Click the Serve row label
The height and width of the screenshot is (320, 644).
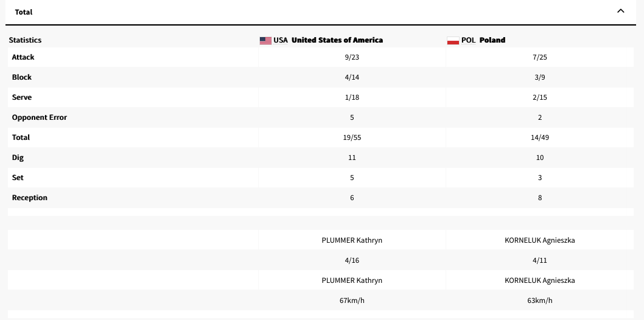(x=22, y=97)
